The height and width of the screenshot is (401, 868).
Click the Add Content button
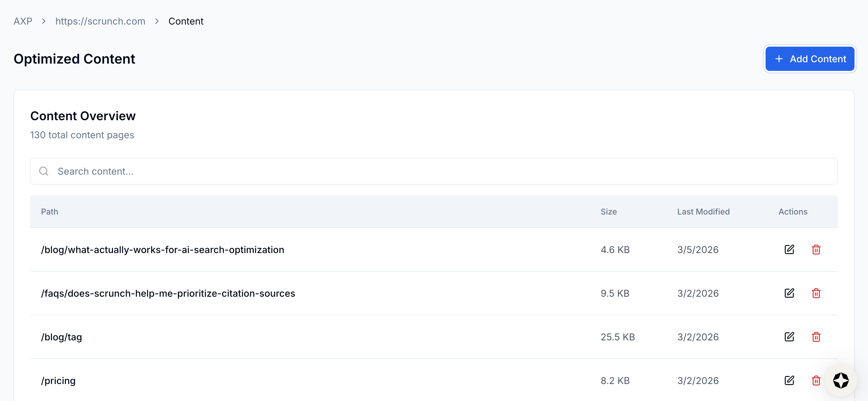tap(810, 59)
